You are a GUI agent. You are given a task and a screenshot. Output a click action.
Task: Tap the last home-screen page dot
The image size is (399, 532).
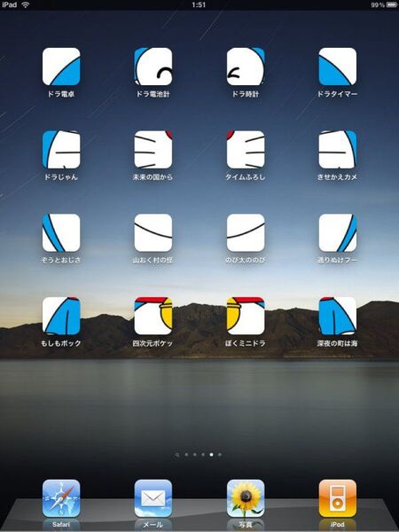[220, 454]
